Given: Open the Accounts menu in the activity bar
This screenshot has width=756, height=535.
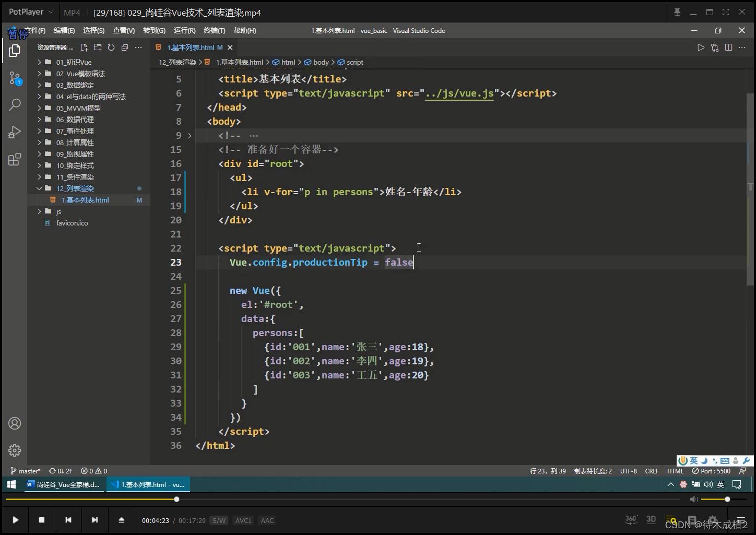Looking at the screenshot, I should tap(15, 423).
